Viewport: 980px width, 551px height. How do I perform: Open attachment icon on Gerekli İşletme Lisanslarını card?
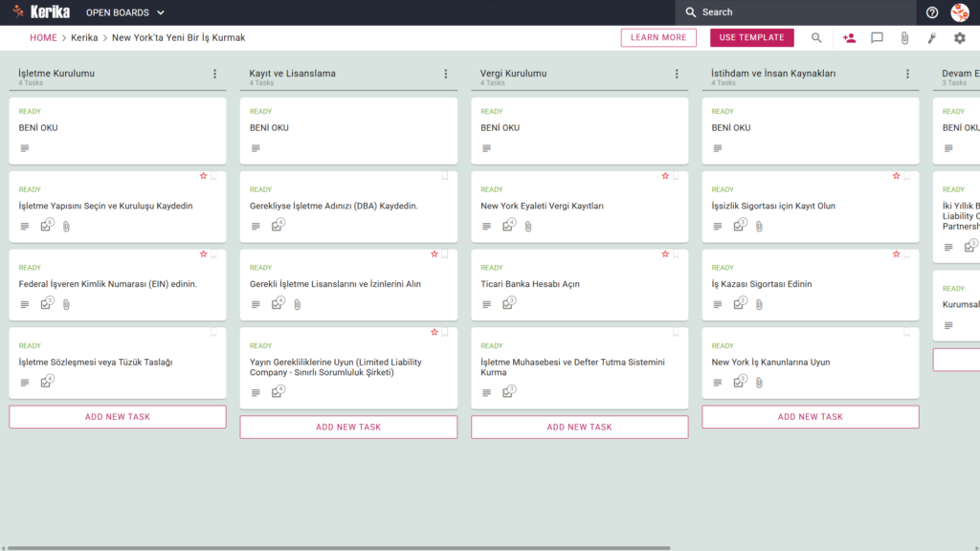[x=298, y=304]
